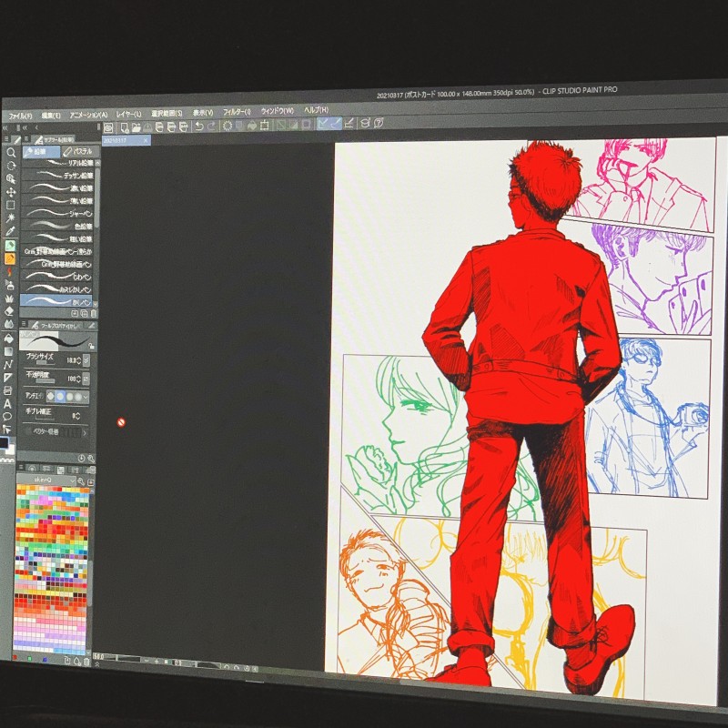The width and height of the screenshot is (728, 728).
Task: Select the Balloon tool
Action: tap(7, 417)
